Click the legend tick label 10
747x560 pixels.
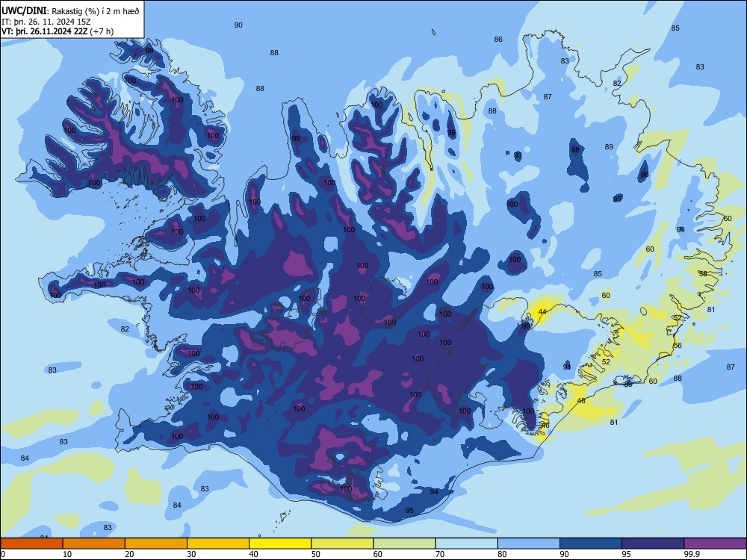tap(67, 554)
